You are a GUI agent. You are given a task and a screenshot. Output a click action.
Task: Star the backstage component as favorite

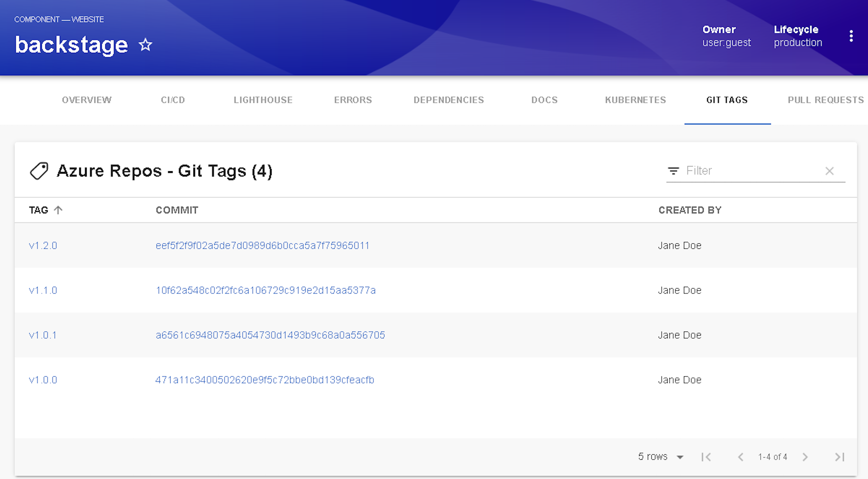146,45
